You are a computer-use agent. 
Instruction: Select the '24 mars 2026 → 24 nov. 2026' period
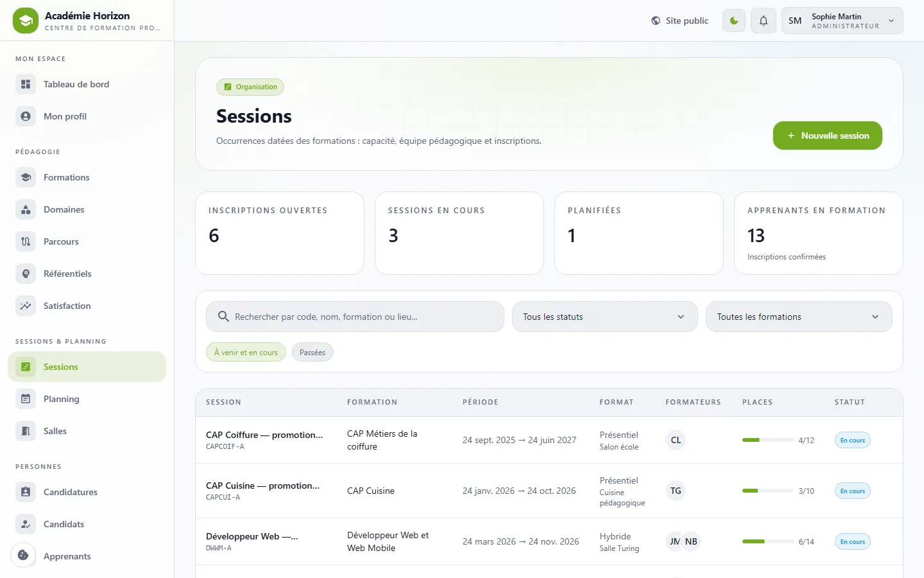(x=521, y=541)
